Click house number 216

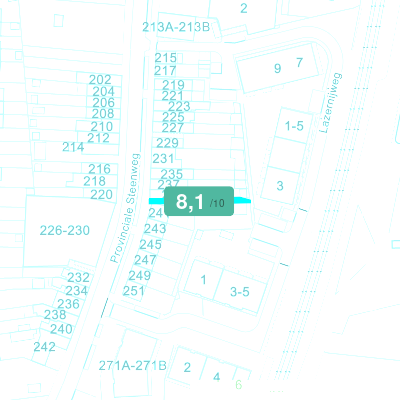[99, 169]
